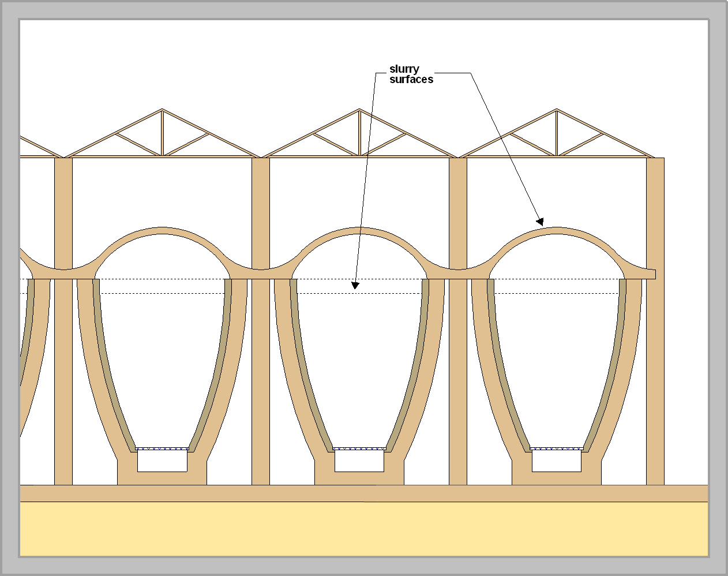This screenshot has width=728, height=576.
Task: Select the peak of the leftmost full roof truss
Action: pos(162,110)
